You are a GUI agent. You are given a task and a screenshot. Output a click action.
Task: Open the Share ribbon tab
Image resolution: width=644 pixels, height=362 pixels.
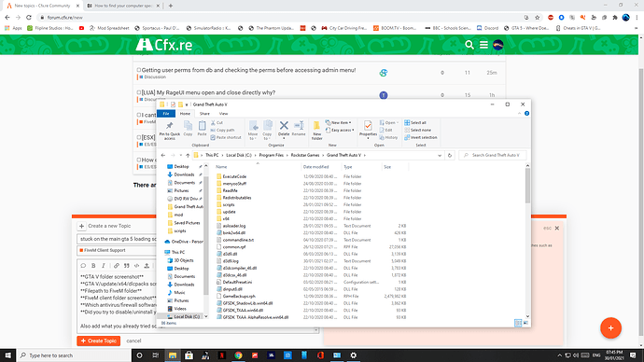[204, 114]
